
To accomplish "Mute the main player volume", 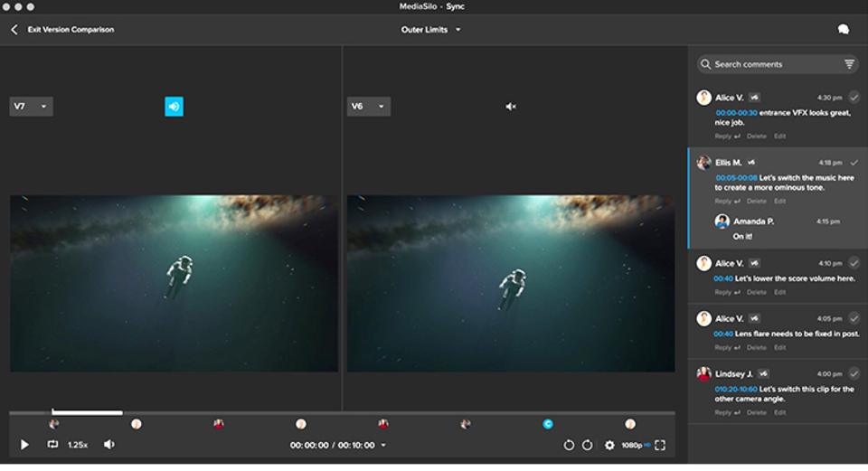I will (x=109, y=445).
